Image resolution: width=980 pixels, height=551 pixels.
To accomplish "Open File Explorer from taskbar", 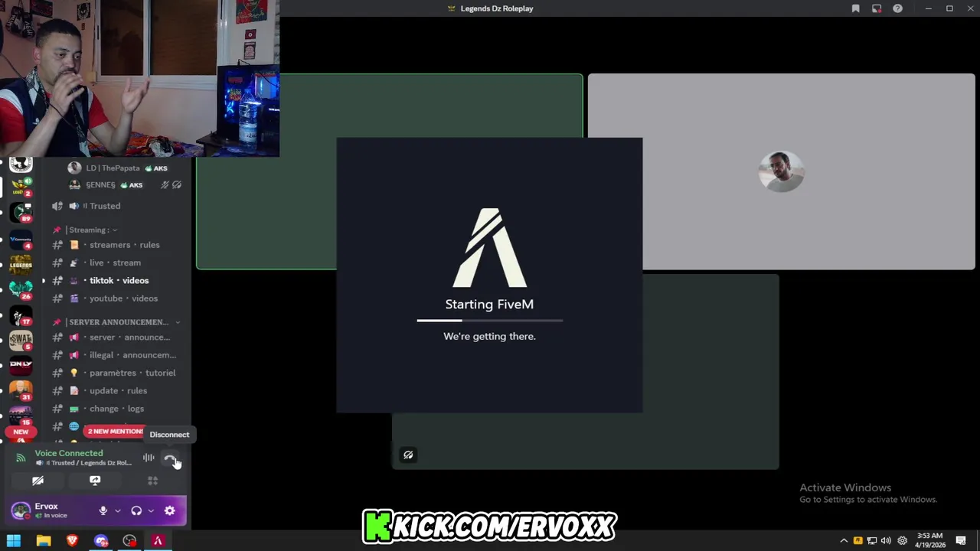I will tap(44, 541).
